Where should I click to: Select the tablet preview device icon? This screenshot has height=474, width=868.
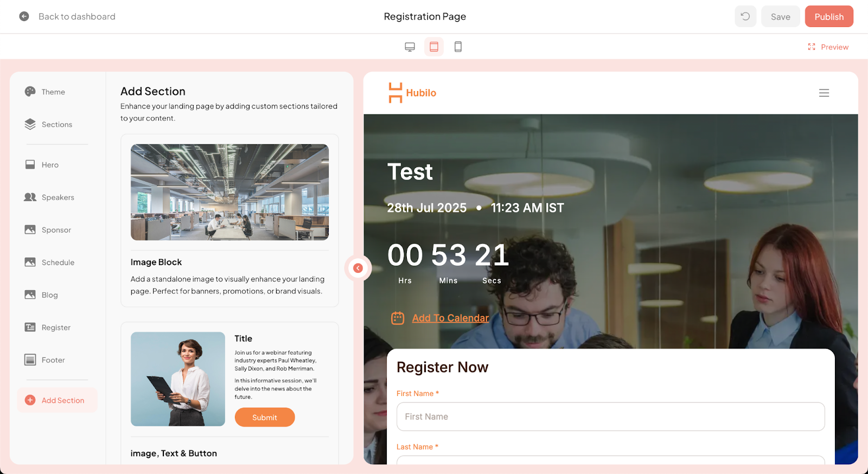point(434,47)
